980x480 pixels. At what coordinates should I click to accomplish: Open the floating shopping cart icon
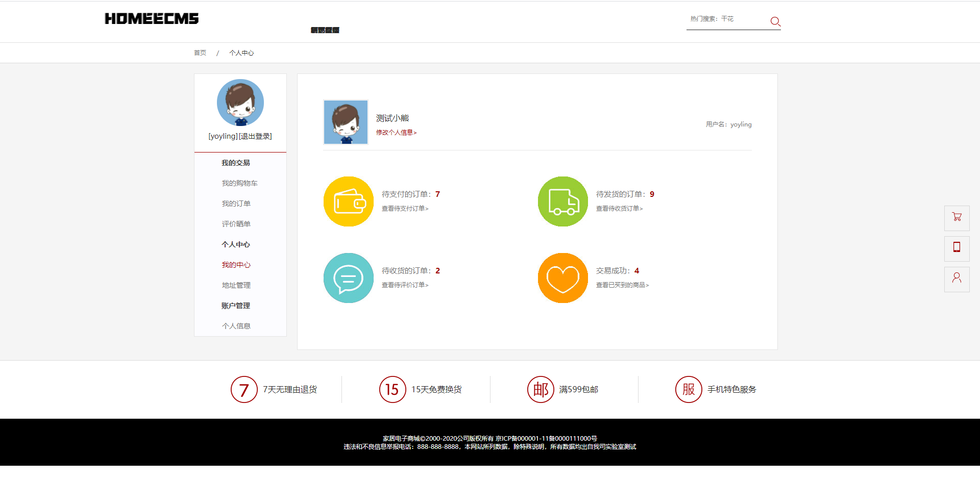click(957, 218)
